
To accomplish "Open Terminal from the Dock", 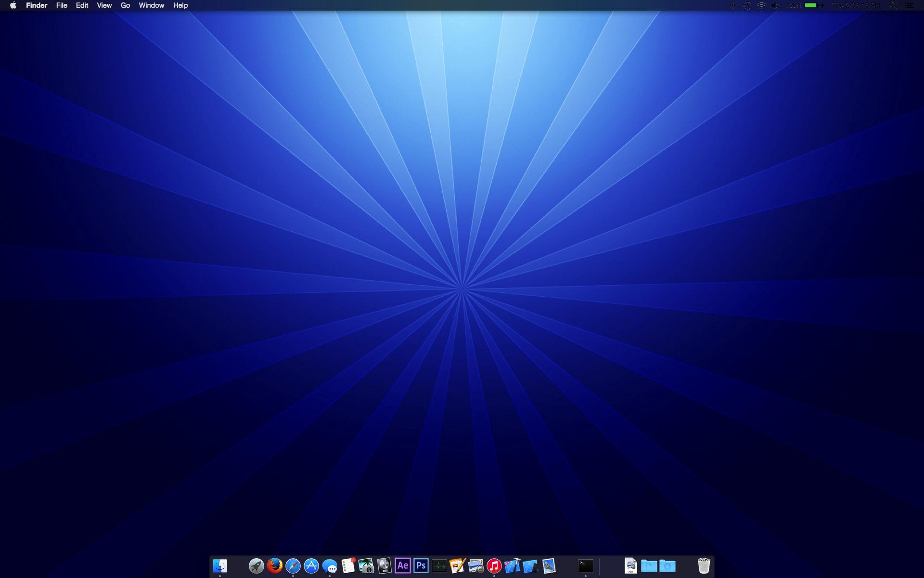I will pyautogui.click(x=586, y=565).
